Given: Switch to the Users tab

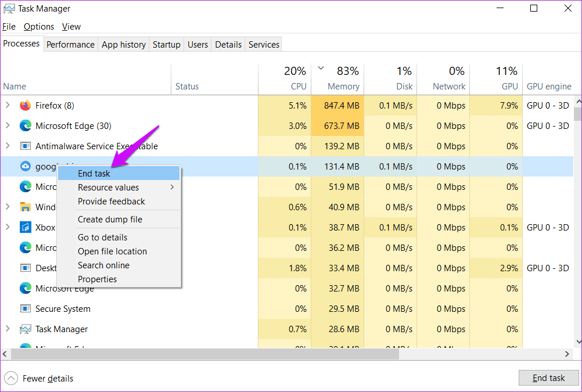Looking at the screenshot, I should pos(198,45).
